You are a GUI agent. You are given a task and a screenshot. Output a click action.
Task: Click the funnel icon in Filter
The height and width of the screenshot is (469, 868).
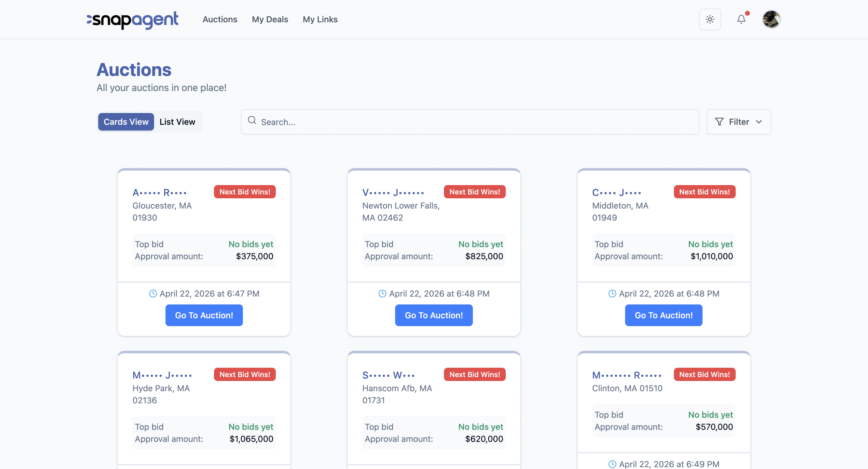(719, 122)
